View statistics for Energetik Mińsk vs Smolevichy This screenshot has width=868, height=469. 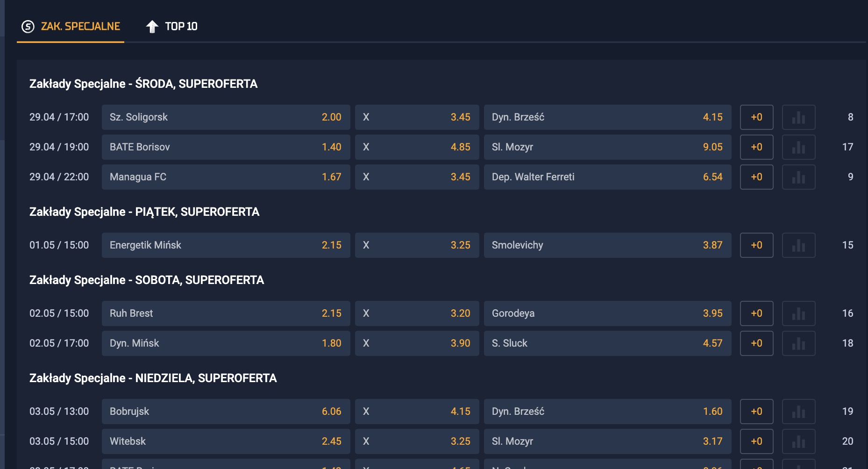point(798,245)
